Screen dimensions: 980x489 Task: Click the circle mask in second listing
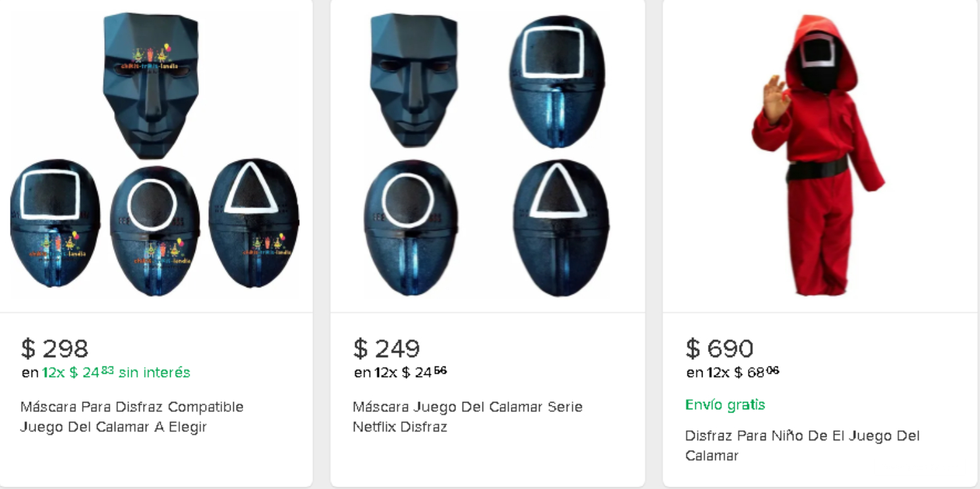[x=410, y=227]
